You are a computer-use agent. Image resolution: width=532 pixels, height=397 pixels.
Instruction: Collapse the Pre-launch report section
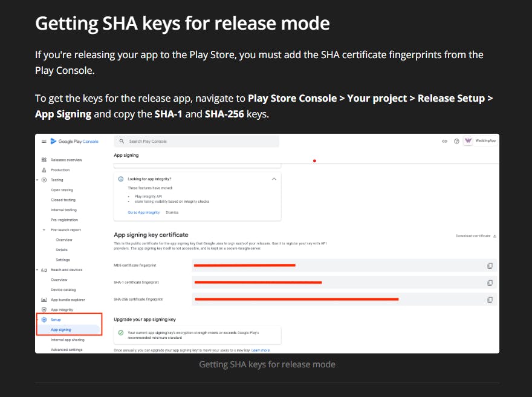[x=44, y=230]
